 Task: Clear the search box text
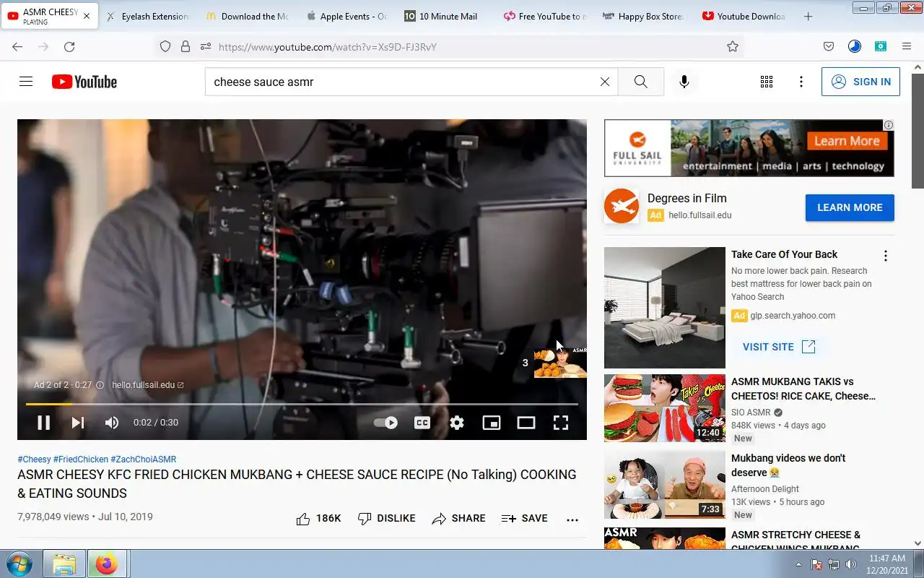[x=605, y=82]
